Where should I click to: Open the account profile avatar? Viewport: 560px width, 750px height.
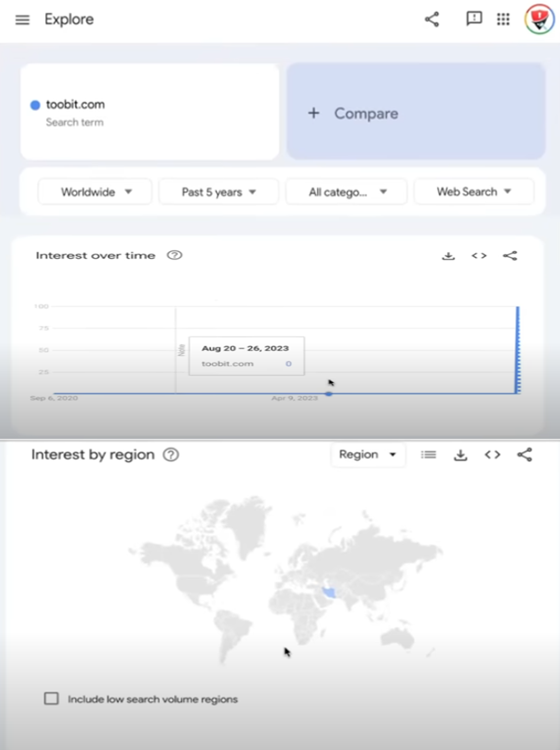click(539, 19)
